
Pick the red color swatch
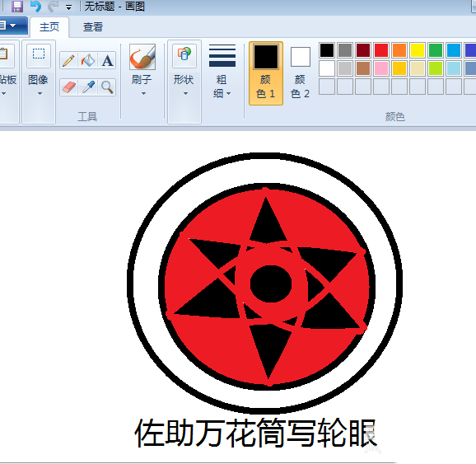coord(381,50)
